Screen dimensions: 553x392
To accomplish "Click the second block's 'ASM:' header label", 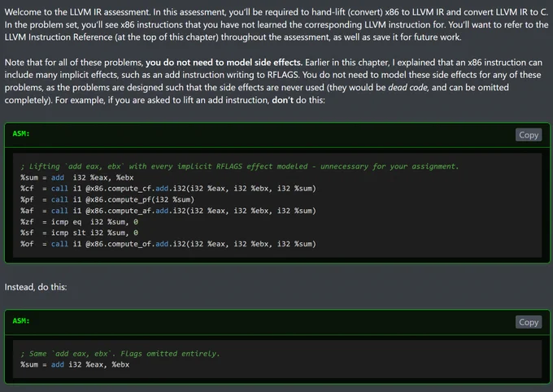I will [x=21, y=320].
